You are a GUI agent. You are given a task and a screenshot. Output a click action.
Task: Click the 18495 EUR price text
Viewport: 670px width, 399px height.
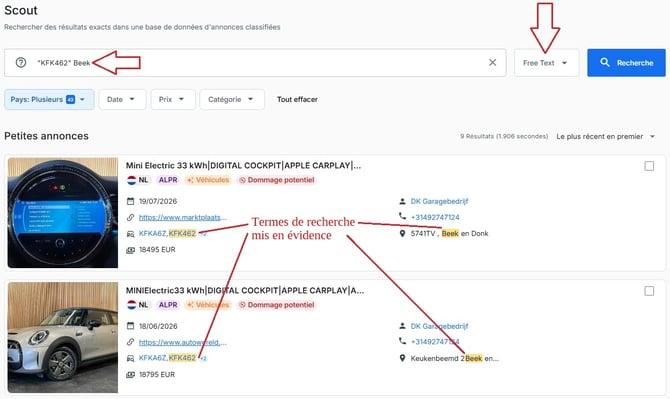tap(157, 249)
